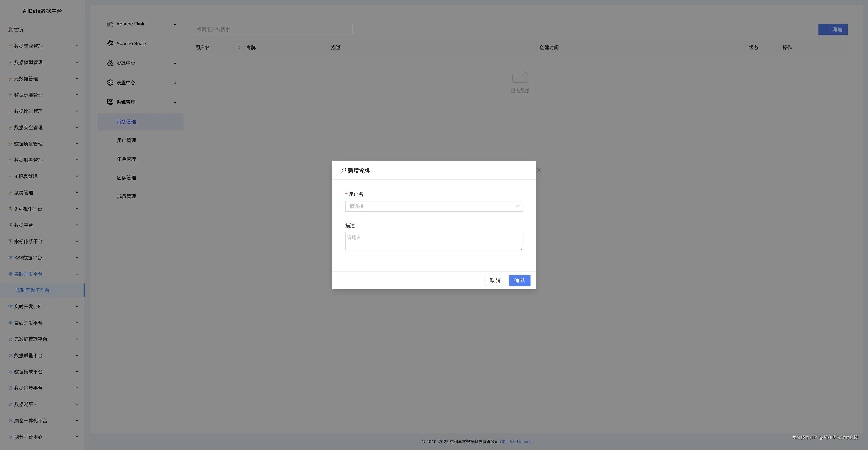Click the 资源中心 cubes icon
Image resolution: width=868 pixels, height=450 pixels.
(110, 63)
